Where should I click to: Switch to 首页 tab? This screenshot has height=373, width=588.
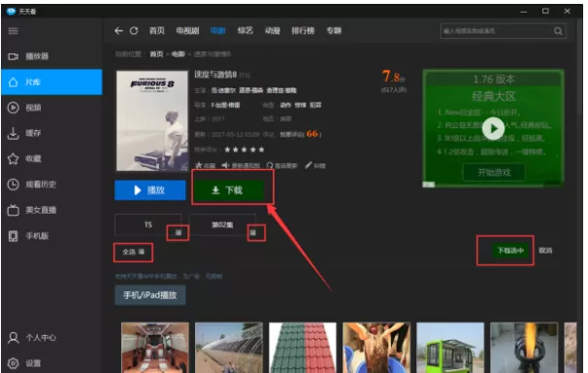(x=157, y=31)
